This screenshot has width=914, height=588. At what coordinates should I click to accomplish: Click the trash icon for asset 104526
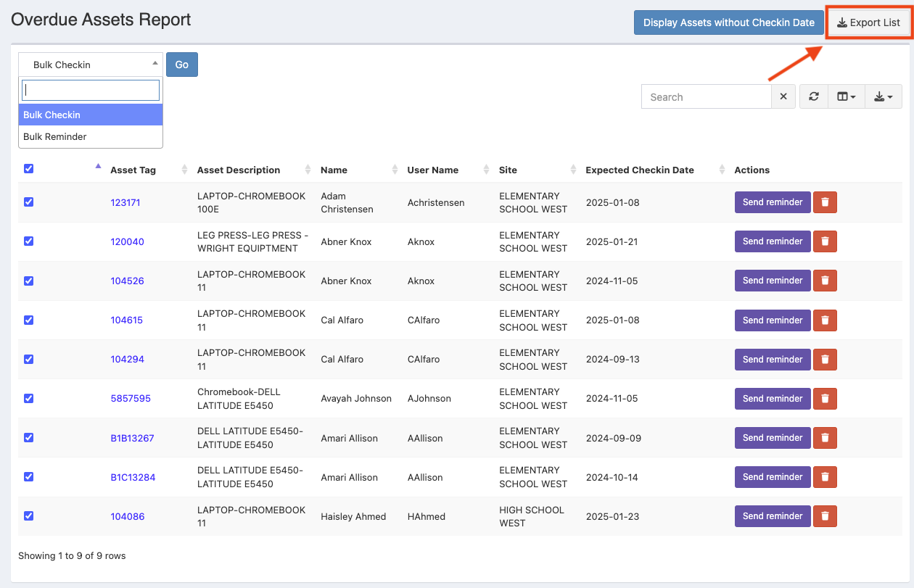pos(825,281)
